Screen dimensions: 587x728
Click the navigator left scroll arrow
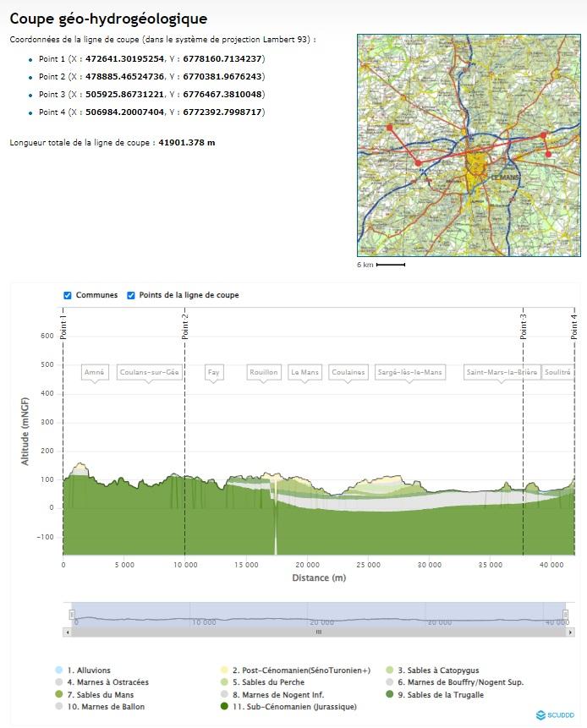click(67, 632)
